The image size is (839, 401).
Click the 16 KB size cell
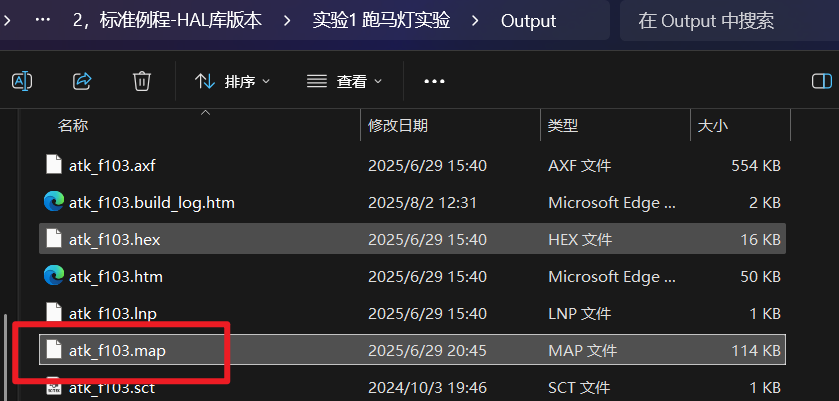click(760, 239)
